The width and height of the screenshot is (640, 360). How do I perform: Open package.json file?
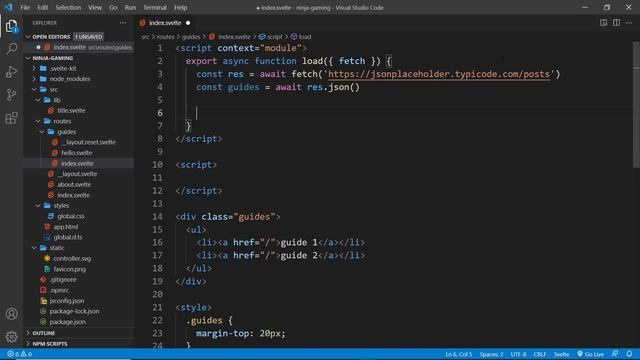click(67, 322)
